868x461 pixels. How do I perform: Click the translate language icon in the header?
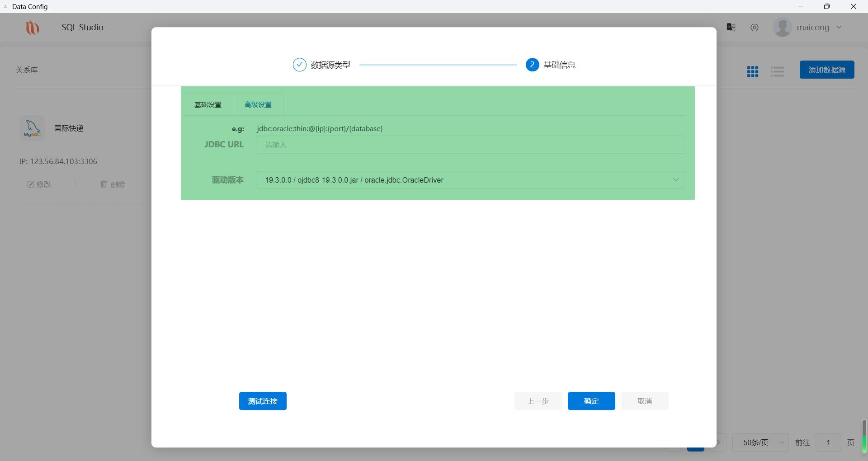click(731, 27)
